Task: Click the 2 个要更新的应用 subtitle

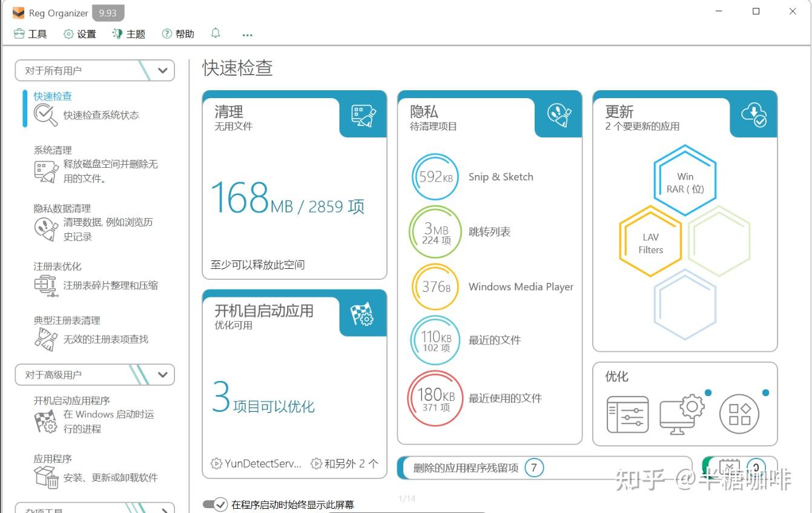Action: [x=642, y=127]
